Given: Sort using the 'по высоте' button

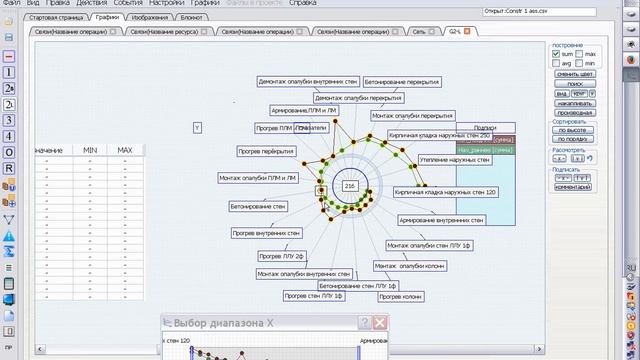Looking at the screenshot, I should click(x=573, y=130).
